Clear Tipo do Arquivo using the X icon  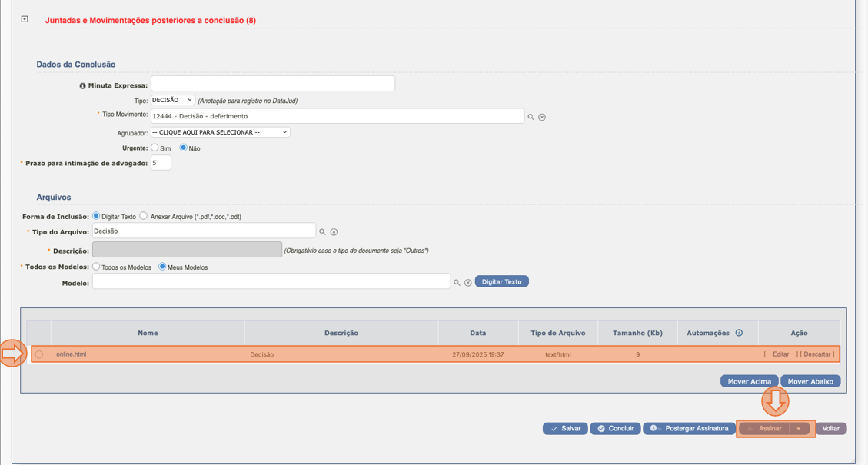click(x=334, y=231)
